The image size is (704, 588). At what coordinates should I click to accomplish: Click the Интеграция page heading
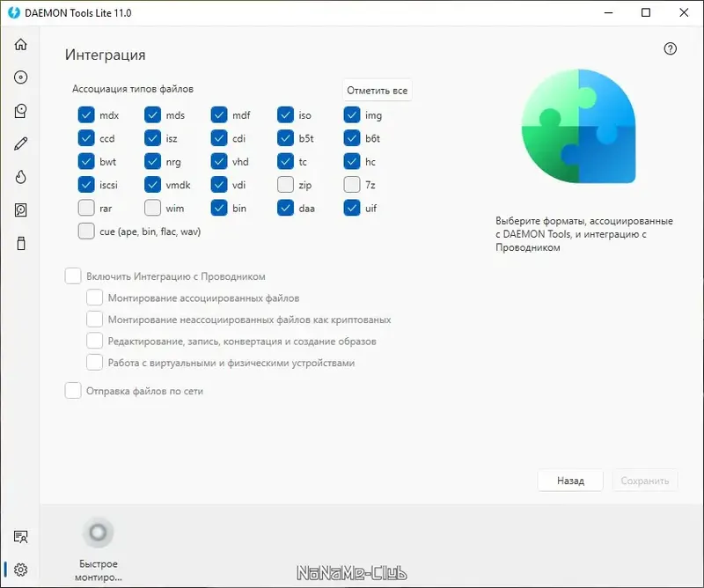105,55
